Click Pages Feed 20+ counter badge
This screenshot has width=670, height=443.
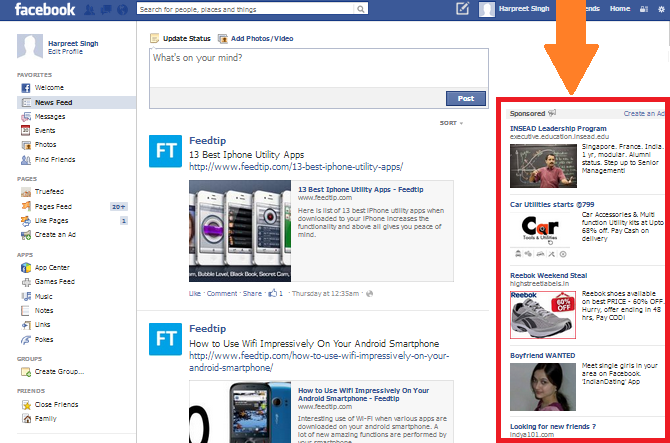118,207
